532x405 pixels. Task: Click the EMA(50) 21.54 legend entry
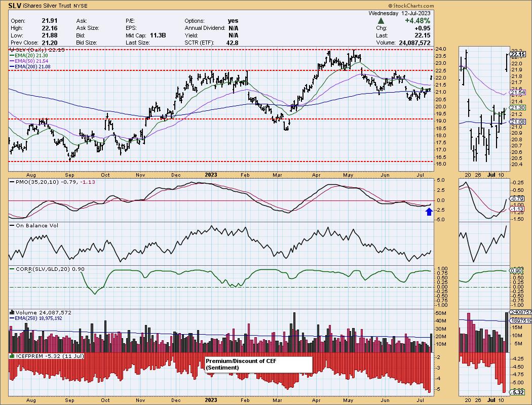coord(29,61)
